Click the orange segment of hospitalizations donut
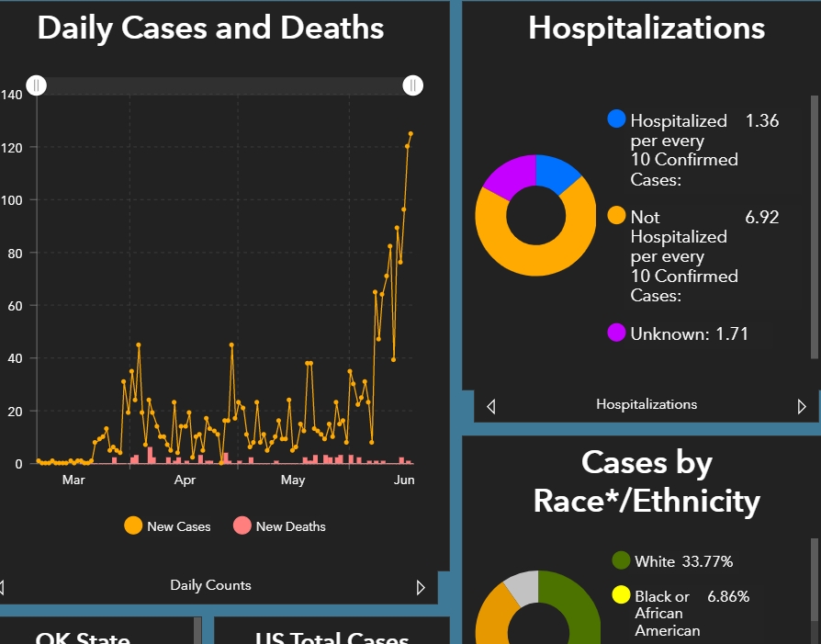 click(545, 259)
